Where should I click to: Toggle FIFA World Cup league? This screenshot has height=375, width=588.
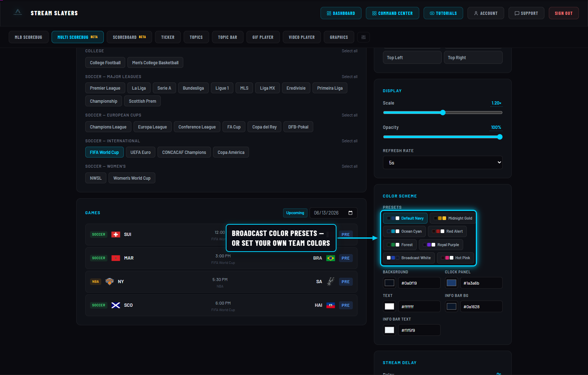(x=105, y=152)
